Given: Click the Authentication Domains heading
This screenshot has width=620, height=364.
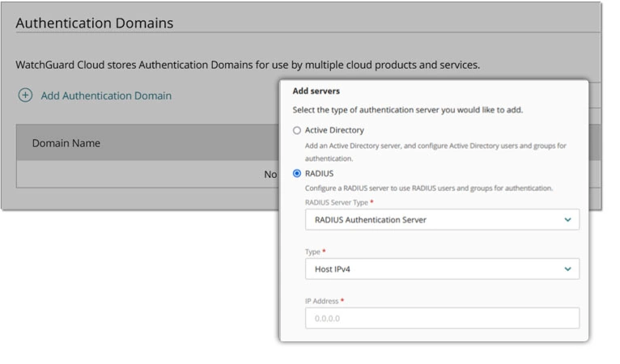Looking at the screenshot, I should (x=95, y=23).
